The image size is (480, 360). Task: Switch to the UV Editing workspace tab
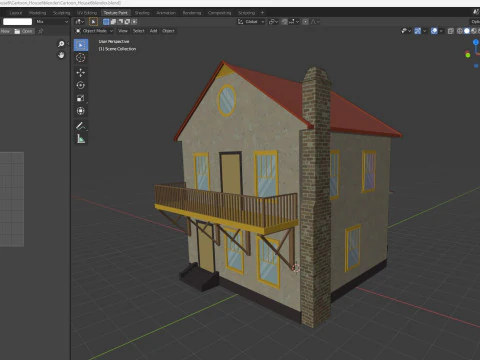pyautogui.click(x=87, y=13)
